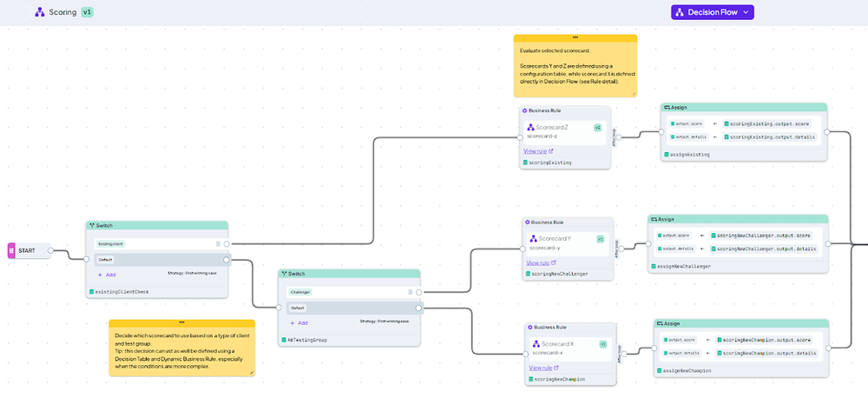Image resolution: width=868 pixels, height=398 pixels.
Task: Add a case in existingClientCheck switch
Action: 106,275
